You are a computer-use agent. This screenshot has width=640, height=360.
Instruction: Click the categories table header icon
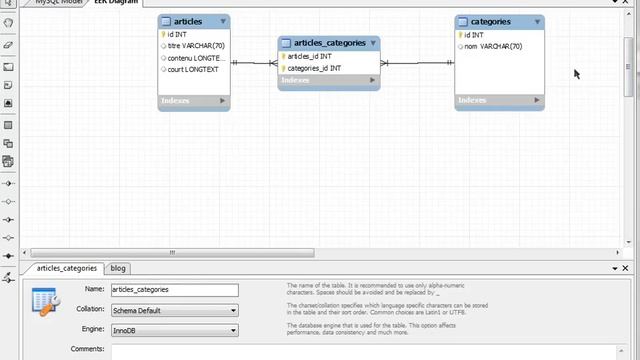point(462,22)
